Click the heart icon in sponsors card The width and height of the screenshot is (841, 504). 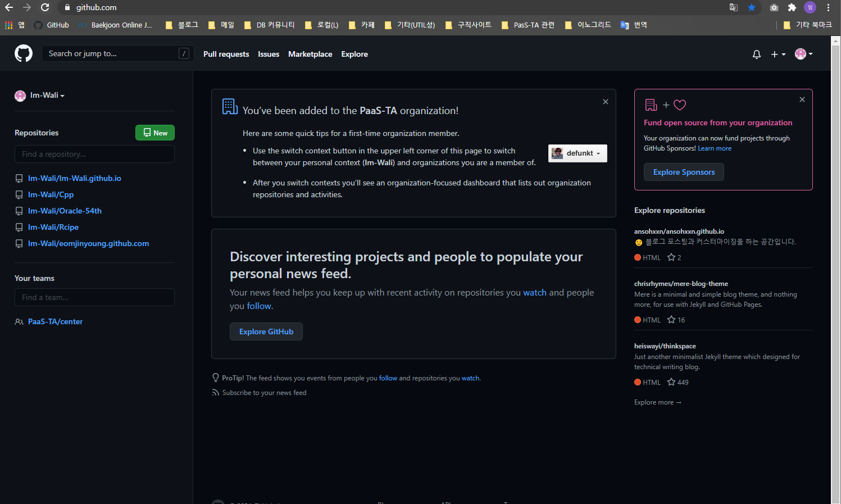click(680, 105)
